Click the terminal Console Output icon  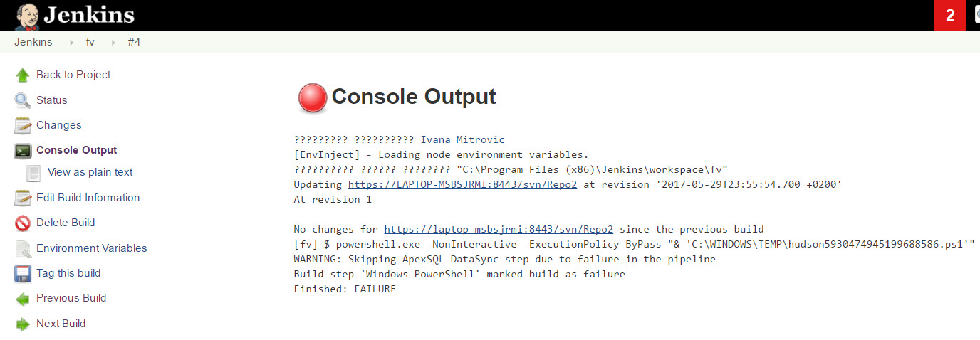pyautogui.click(x=23, y=151)
